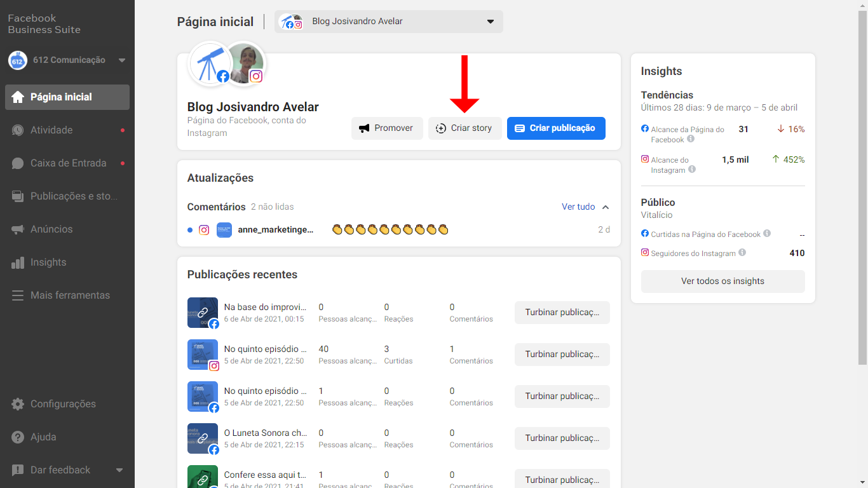Image resolution: width=868 pixels, height=488 pixels.
Task: Click the Página inicial home icon
Action: click(18, 97)
